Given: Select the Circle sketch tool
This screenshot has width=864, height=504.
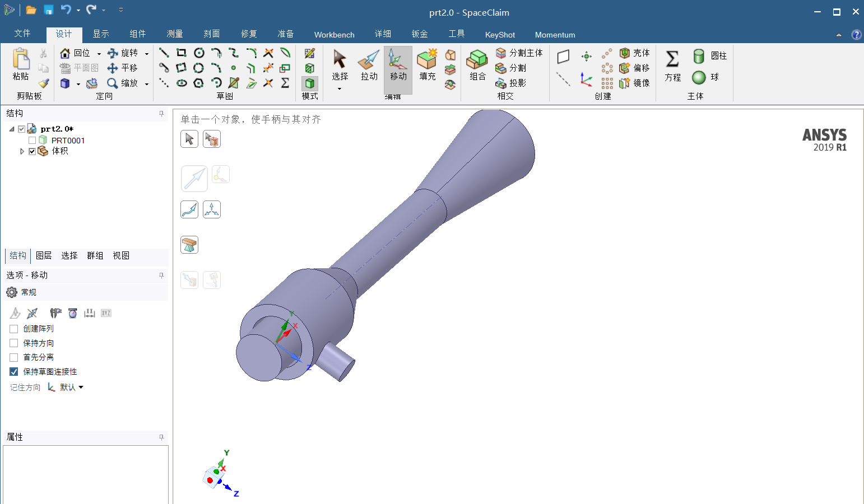Looking at the screenshot, I should click(x=199, y=53).
